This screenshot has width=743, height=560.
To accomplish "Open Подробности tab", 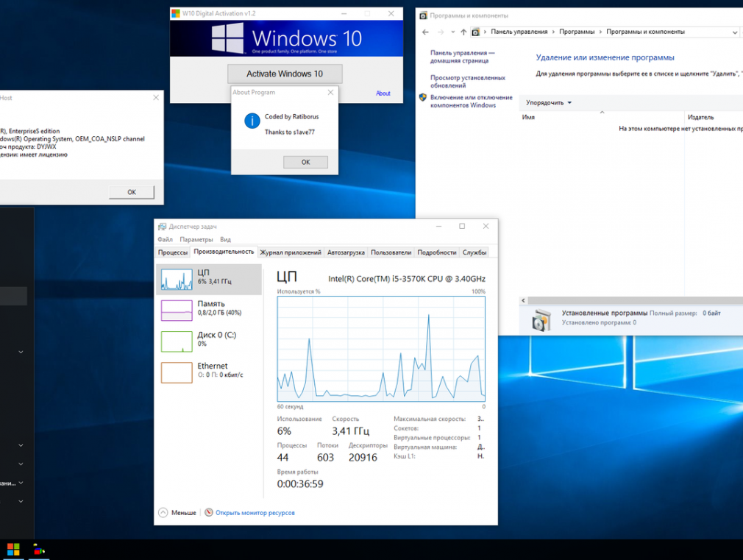I will (x=437, y=252).
